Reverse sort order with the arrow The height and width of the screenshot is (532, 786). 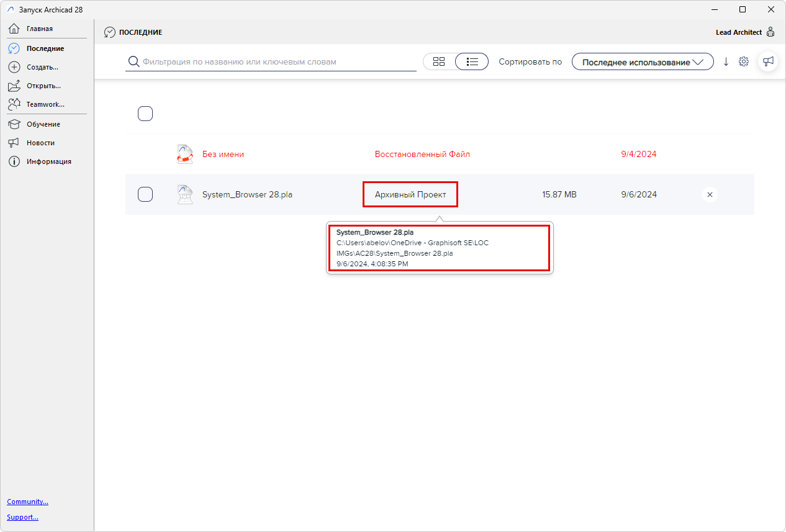[x=726, y=62]
